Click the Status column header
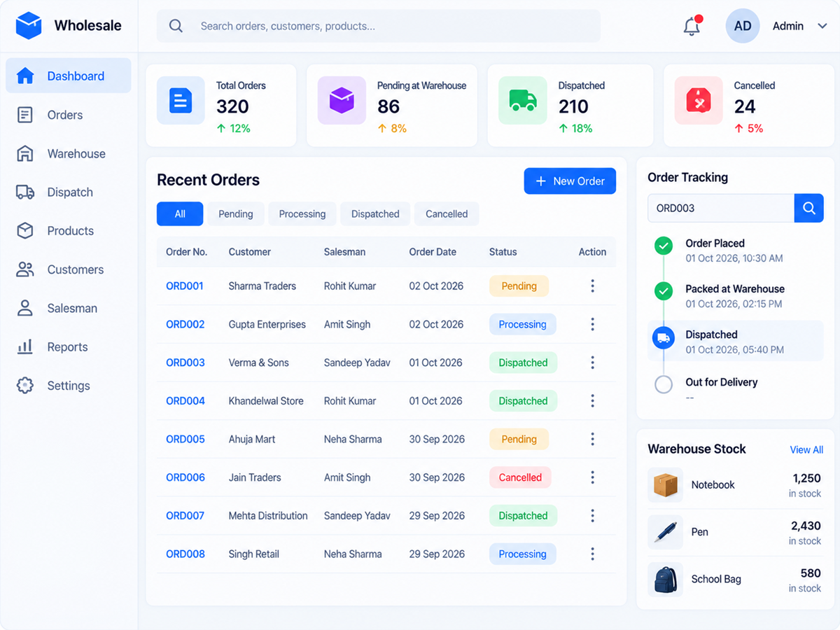Viewport: 840px width, 630px height. [x=503, y=252]
